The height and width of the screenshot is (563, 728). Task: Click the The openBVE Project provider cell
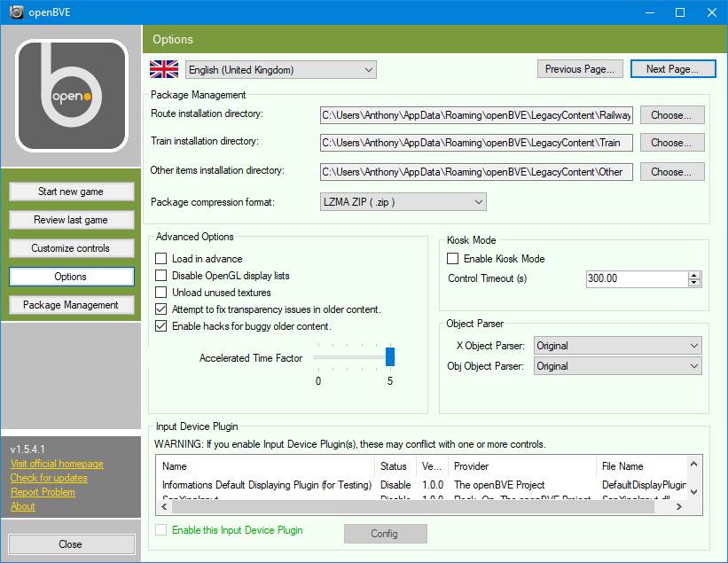pyautogui.click(x=499, y=485)
